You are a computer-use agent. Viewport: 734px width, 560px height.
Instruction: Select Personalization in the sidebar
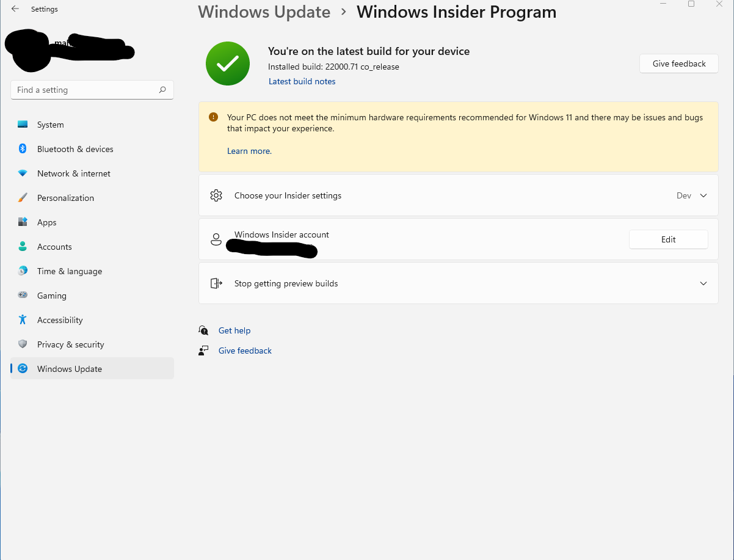[92, 198]
